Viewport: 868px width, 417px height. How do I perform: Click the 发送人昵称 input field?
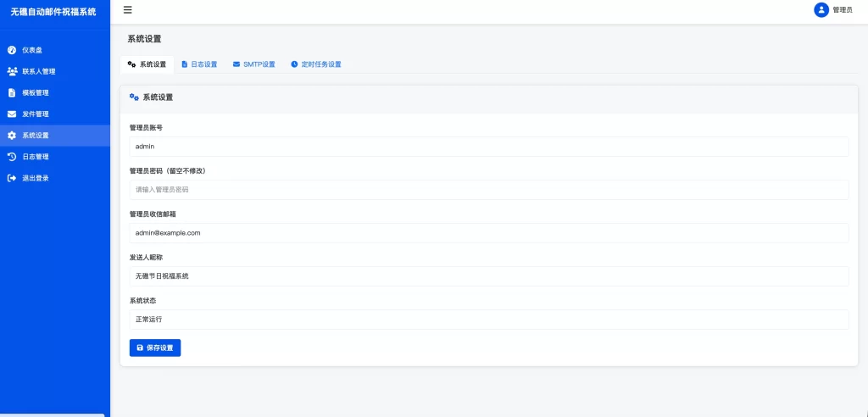tap(488, 276)
